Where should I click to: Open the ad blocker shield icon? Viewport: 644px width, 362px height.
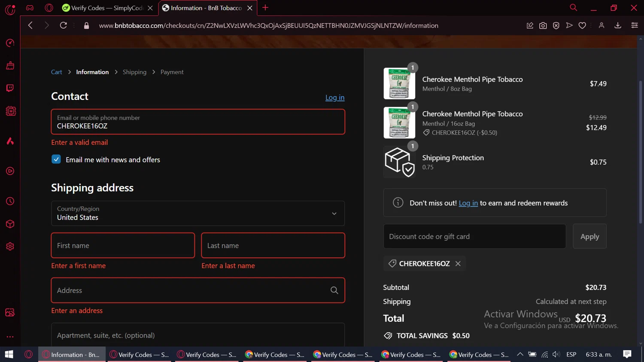(556, 26)
